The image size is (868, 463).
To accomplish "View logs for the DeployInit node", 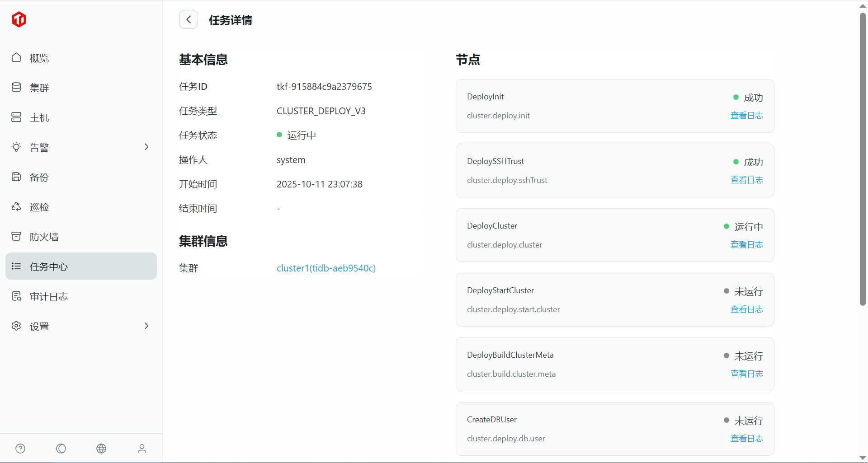I will [746, 116].
